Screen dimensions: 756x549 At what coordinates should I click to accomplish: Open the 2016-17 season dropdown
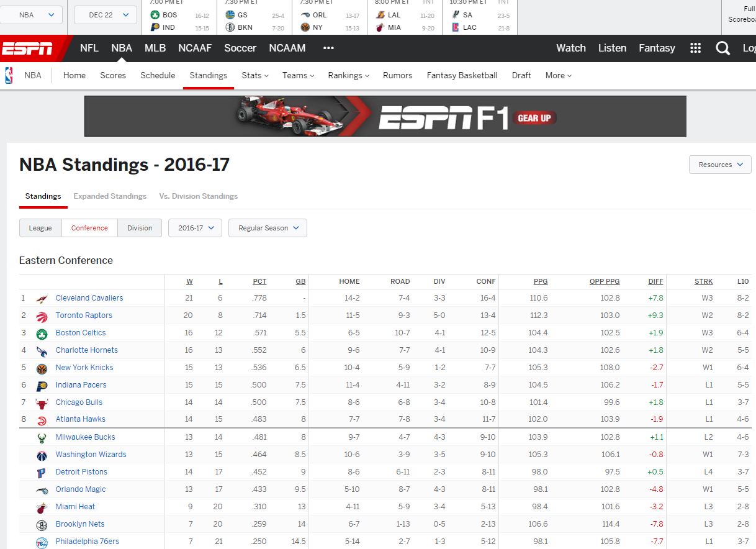click(195, 228)
